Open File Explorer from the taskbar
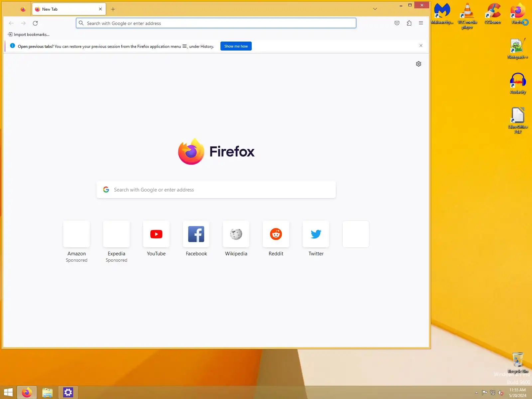The height and width of the screenshot is (399, 532). 48,392
